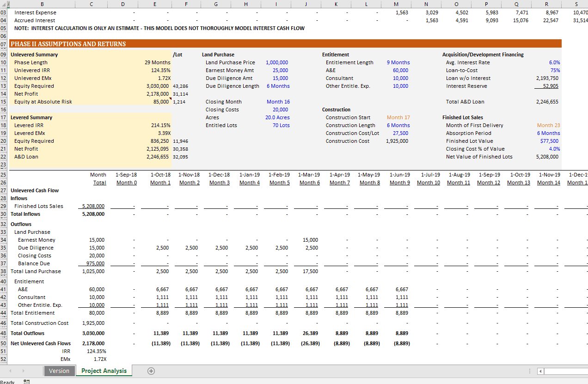Select the Entitled Lots value 70 Lots

pos(281,125)
